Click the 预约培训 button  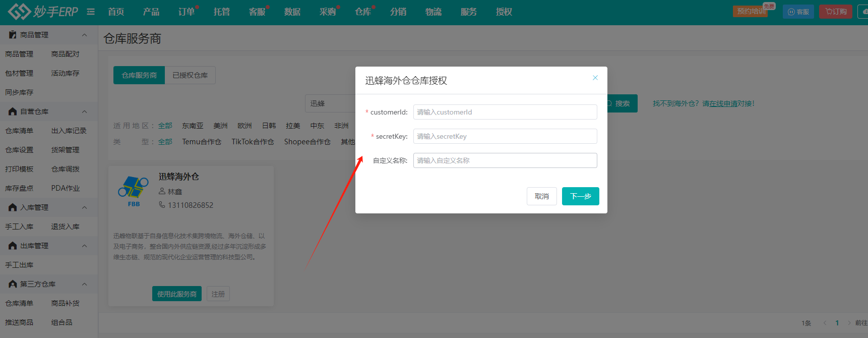tap(751, 11)
